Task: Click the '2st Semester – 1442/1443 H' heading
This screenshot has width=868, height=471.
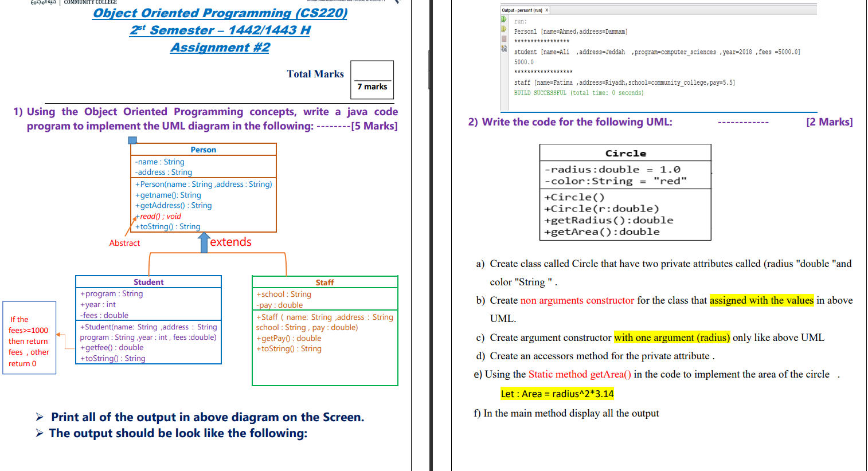Action: coord(220,30)
